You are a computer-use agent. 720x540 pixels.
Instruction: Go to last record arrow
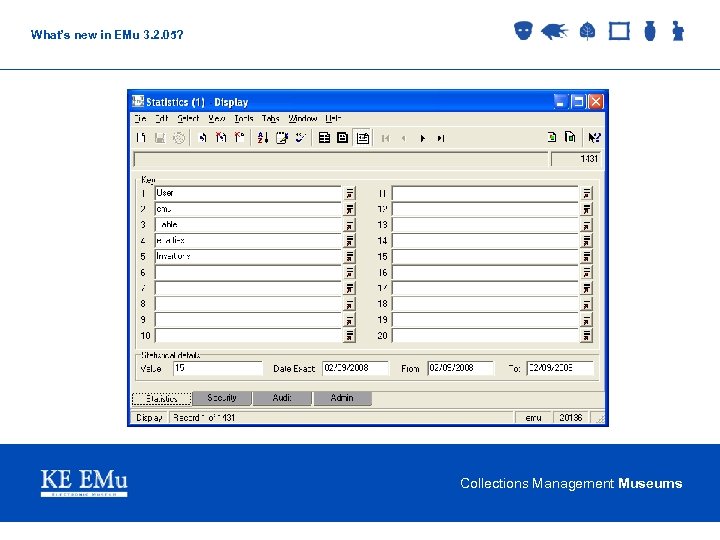pyautogui.click(x=441, y=138)
